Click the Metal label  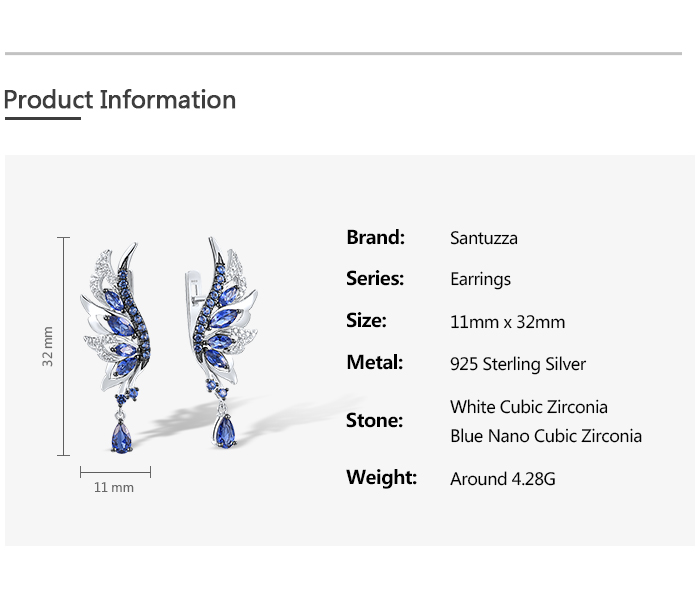375,363
